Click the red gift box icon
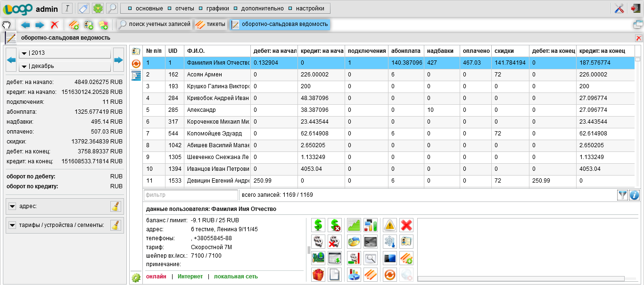644x285 pixels. pyautogui.click(x=318, y=274)
